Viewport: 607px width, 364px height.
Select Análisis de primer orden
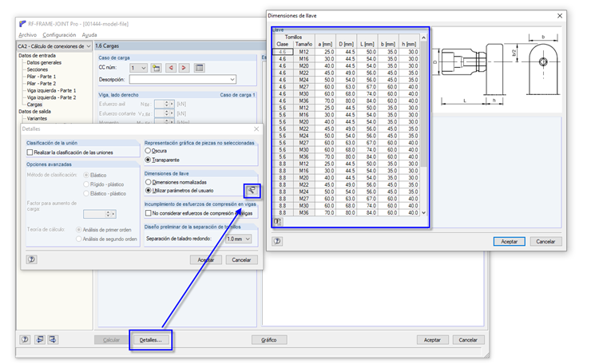click(78, 230)
